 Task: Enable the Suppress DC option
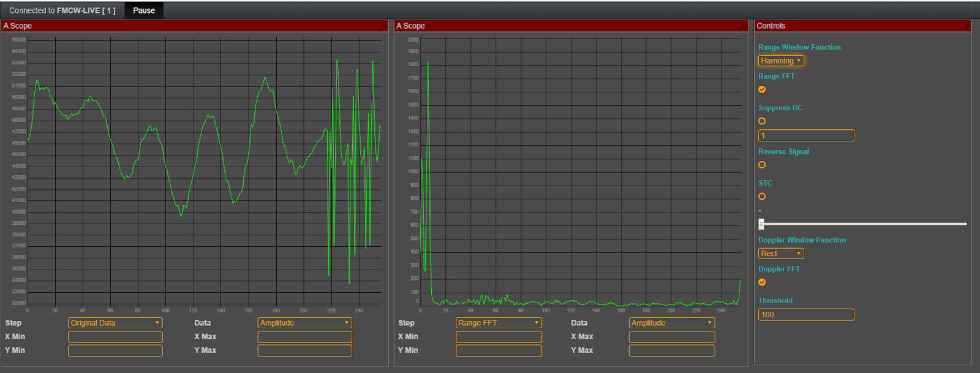[x=762, y=121]
